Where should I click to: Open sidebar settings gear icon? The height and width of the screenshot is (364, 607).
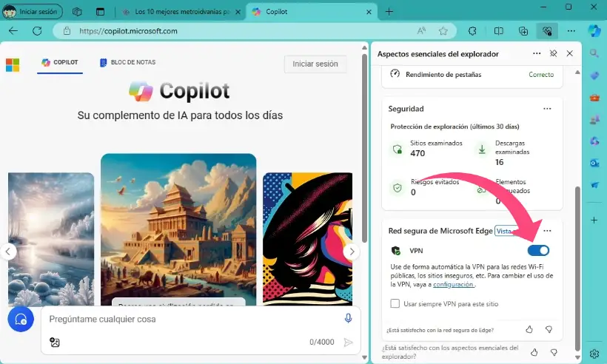tap(594, 354)
